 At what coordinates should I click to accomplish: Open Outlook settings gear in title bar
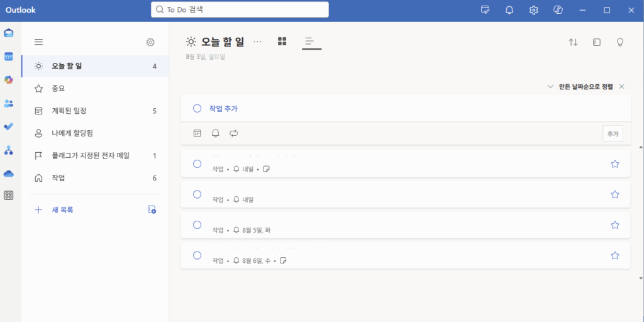click(x=533, y=10)
